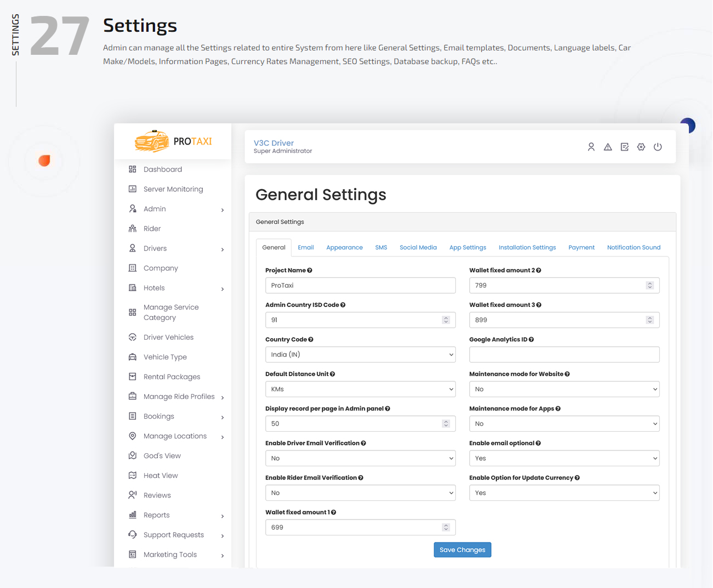Image resolution: width=713 pixels, height=588 pixels.
Task: Open Enable Driver Email Verification dropdown
Action: [361, 458]
